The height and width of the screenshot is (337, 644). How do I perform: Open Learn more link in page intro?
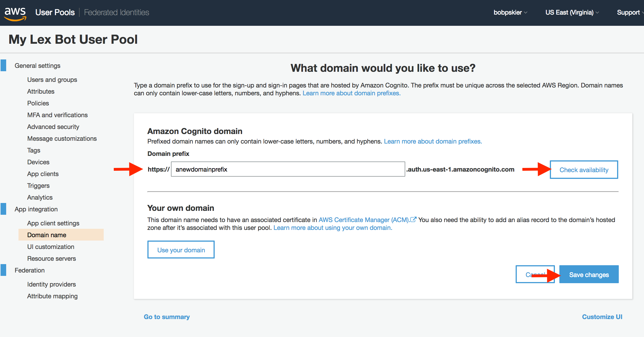tap(351, 93)
